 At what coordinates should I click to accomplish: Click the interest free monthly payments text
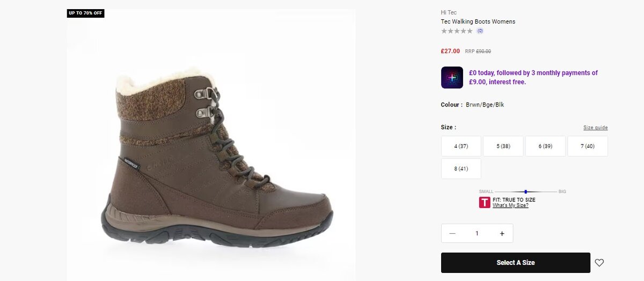click(x=533, y=77)
